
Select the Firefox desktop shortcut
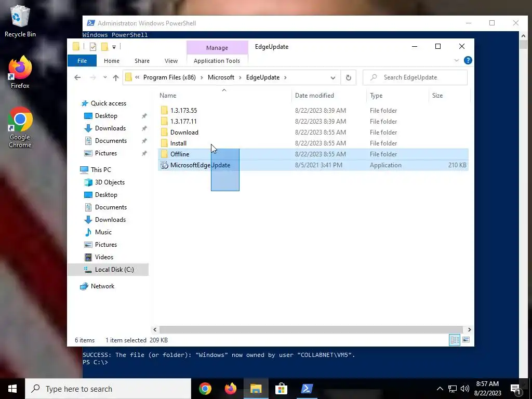(20, 72)
